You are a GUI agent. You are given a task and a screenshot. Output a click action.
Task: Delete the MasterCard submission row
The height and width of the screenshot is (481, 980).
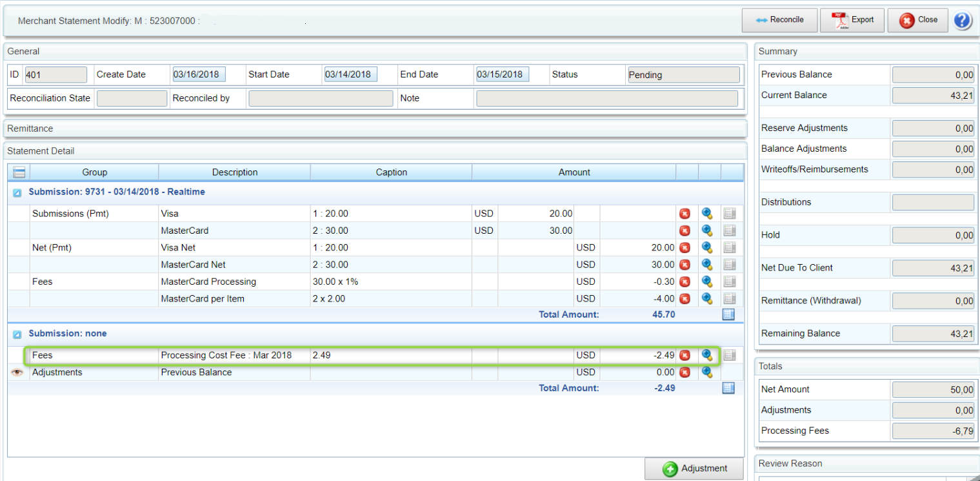[685, 230]
